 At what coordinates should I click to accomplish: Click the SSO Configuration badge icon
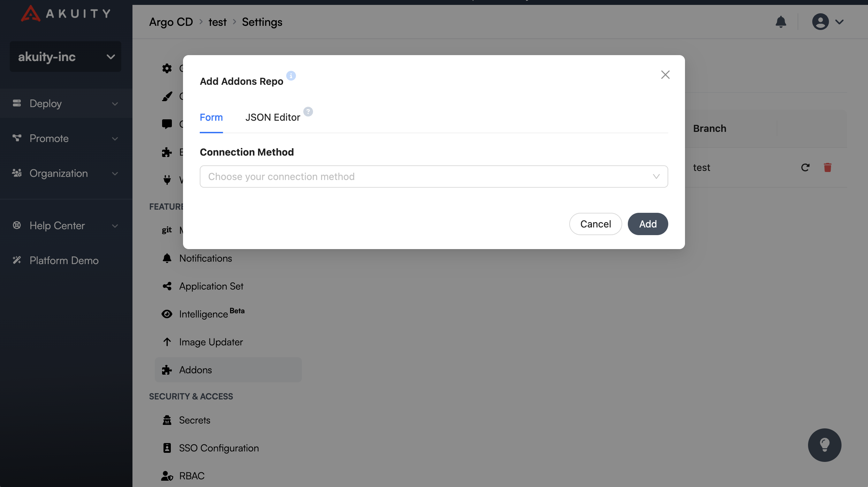(x=167, y=448)
